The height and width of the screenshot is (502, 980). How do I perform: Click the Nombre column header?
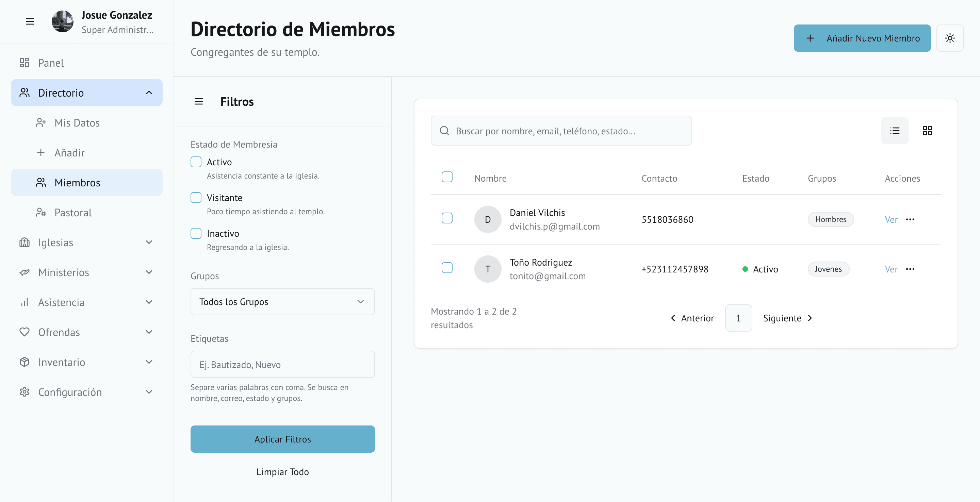tap(490, 179)
